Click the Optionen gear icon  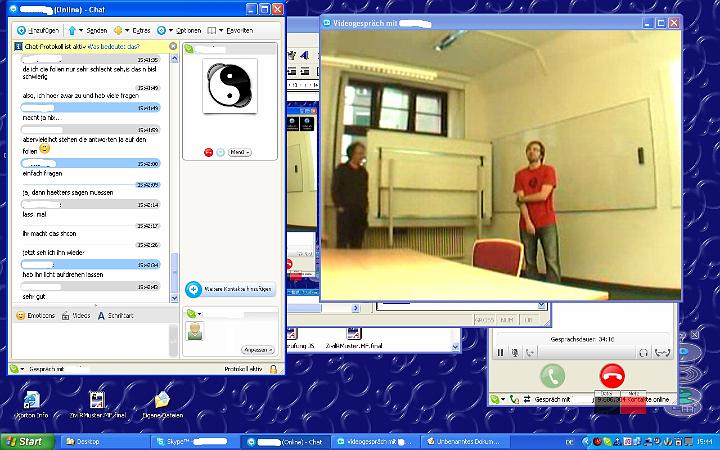(161, 30)
